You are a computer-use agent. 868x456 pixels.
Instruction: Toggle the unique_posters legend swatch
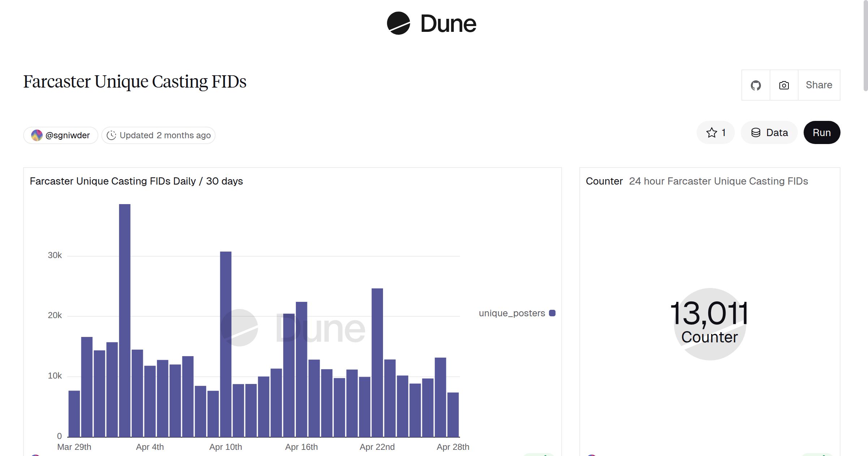(x=552, y=313)
